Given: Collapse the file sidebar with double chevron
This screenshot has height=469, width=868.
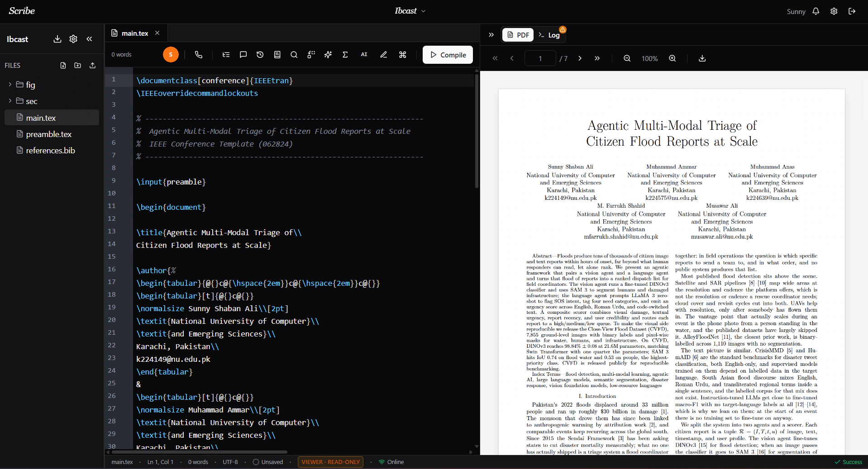Looking at the screenshot, I should [x=89, y=39].
